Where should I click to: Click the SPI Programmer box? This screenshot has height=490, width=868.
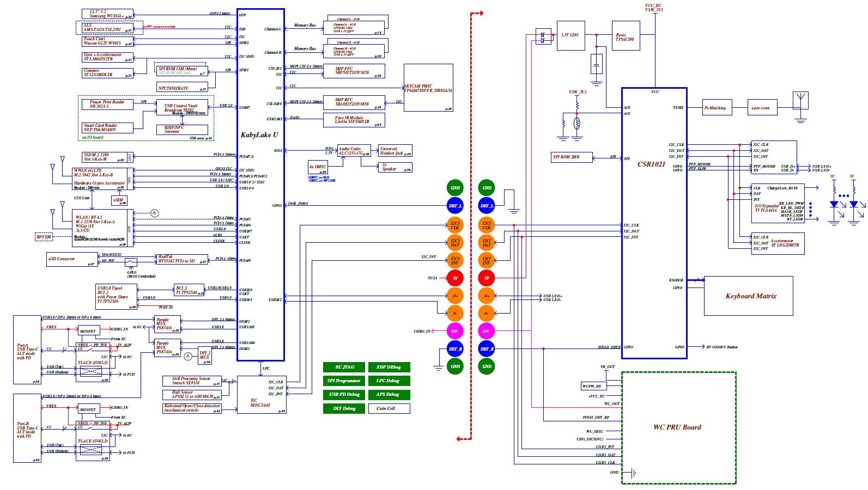pyautogui.click(x=344, y=381)
